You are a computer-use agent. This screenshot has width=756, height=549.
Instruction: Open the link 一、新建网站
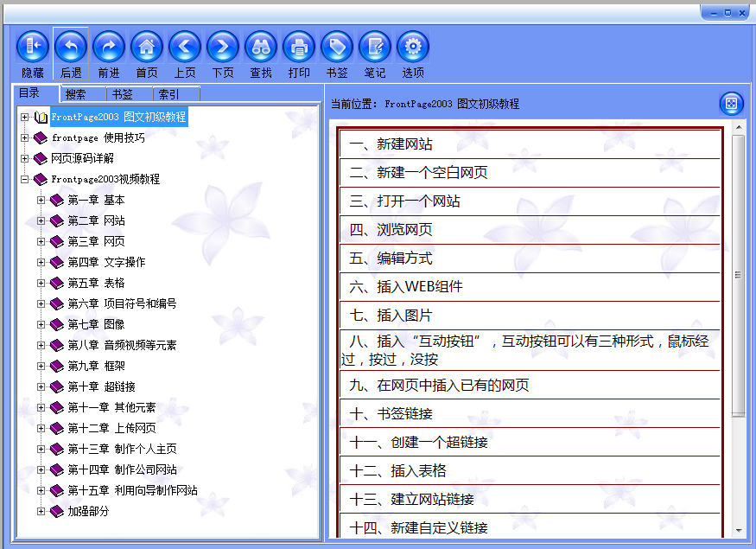click(391, 144)
